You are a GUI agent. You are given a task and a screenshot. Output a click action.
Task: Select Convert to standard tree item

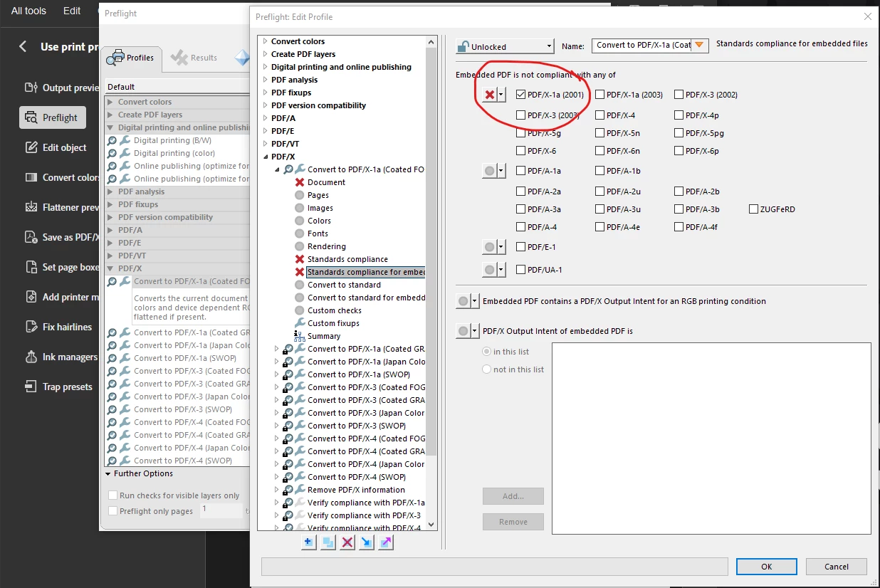337,285
